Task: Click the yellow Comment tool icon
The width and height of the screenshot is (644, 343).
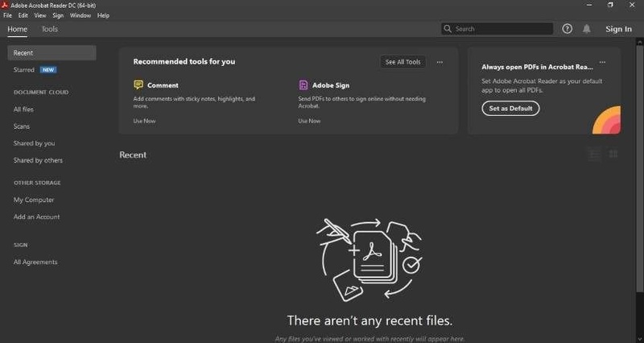Action: 138,85
